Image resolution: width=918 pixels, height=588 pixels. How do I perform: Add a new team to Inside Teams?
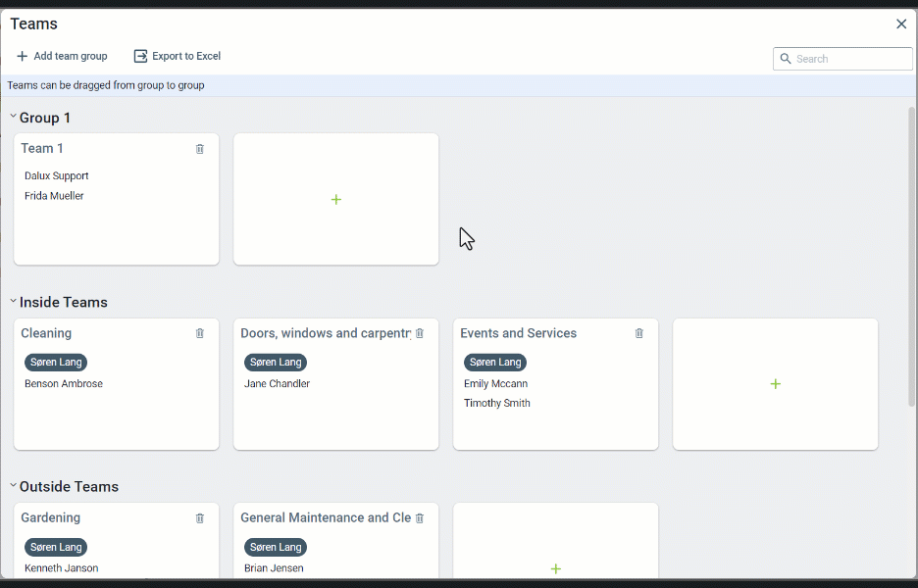click(x=776, y=384)
